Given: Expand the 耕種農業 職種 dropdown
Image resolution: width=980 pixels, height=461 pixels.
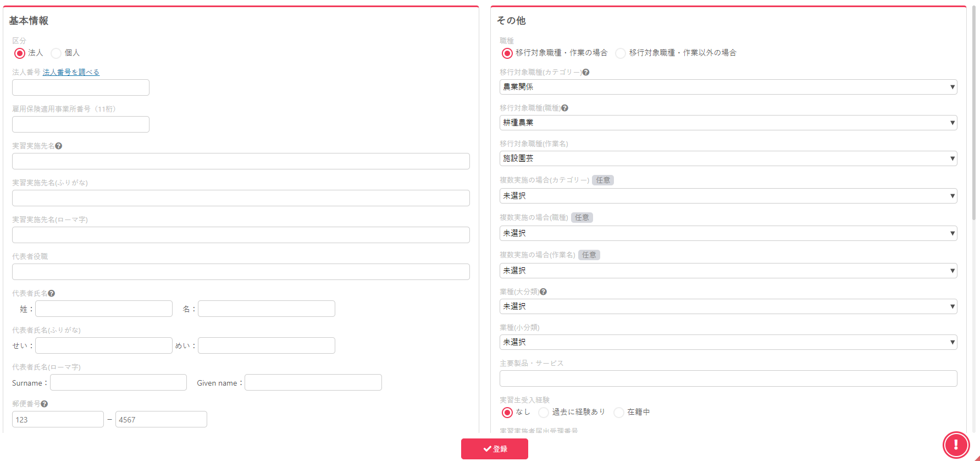Looking at the screenshot, I should click(x=728, y=123).
